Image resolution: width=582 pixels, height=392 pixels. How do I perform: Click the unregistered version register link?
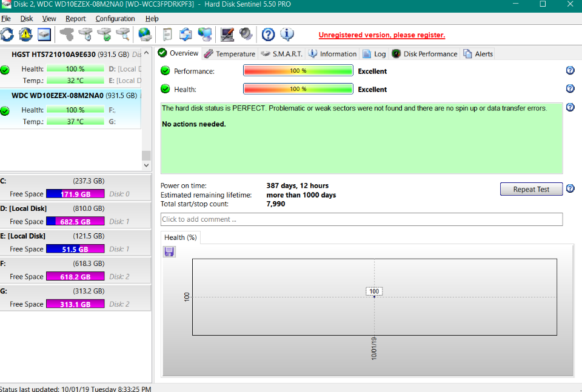pos(381,35)
